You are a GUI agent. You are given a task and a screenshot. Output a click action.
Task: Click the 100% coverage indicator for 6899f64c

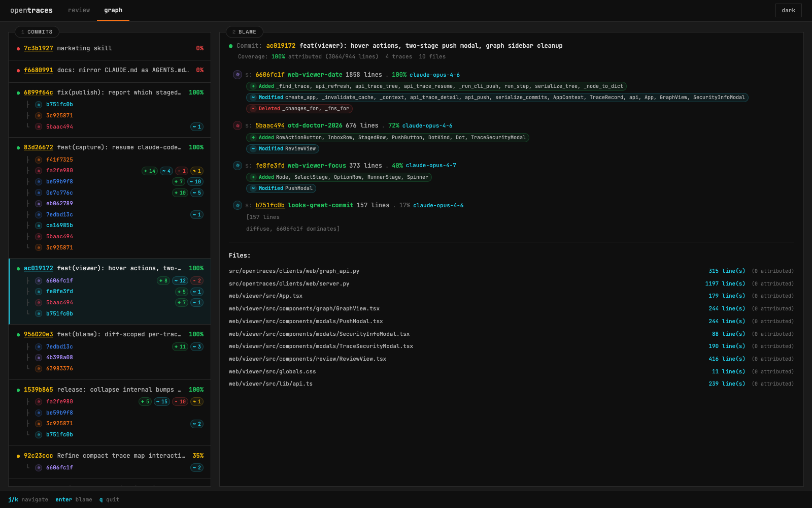point(196,92)
